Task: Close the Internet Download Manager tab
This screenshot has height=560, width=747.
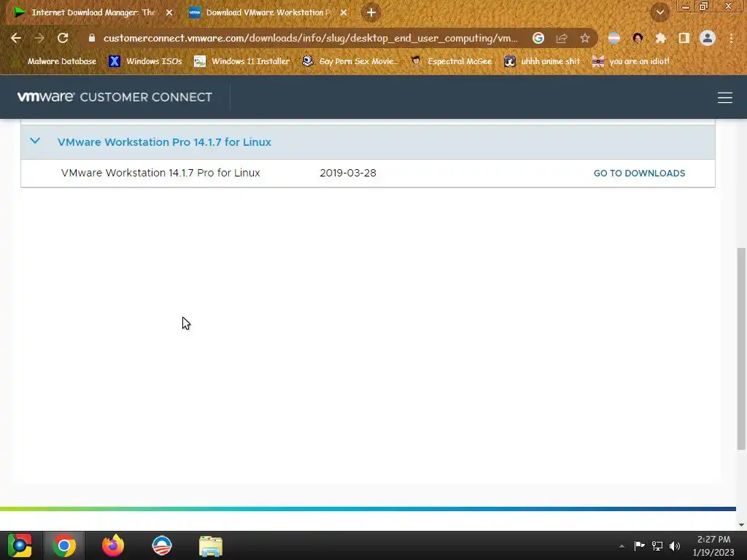Action: 169,12
